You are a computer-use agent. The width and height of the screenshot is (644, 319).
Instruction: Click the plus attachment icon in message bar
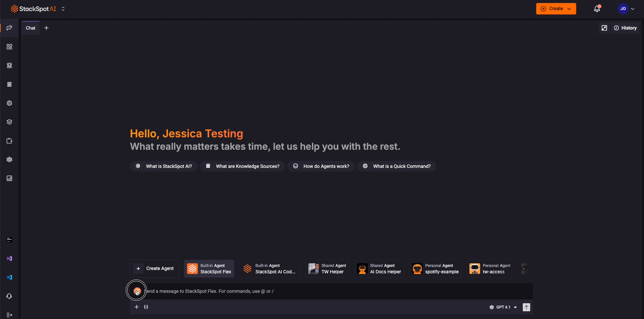click(137, 307)
